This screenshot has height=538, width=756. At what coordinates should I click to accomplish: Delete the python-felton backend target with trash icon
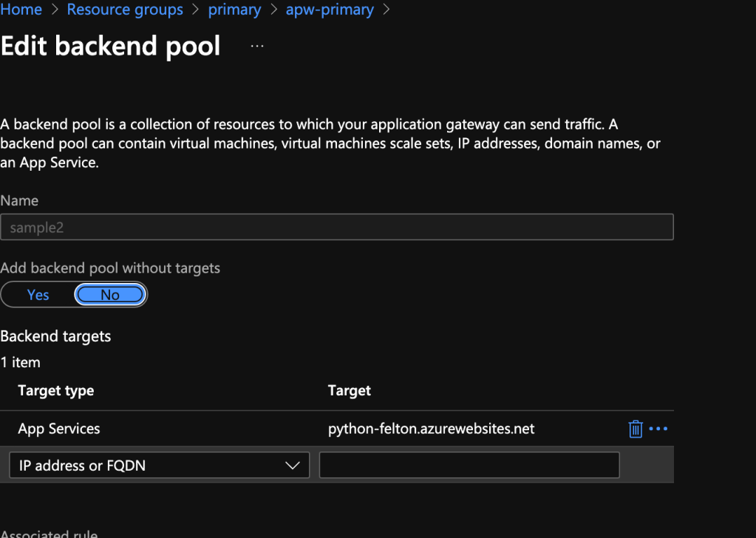point(635,429)
